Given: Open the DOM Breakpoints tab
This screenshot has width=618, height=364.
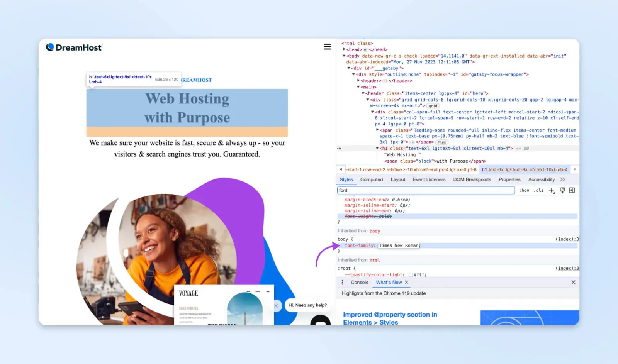Looking at the screenshot, I should coord(472,179).
